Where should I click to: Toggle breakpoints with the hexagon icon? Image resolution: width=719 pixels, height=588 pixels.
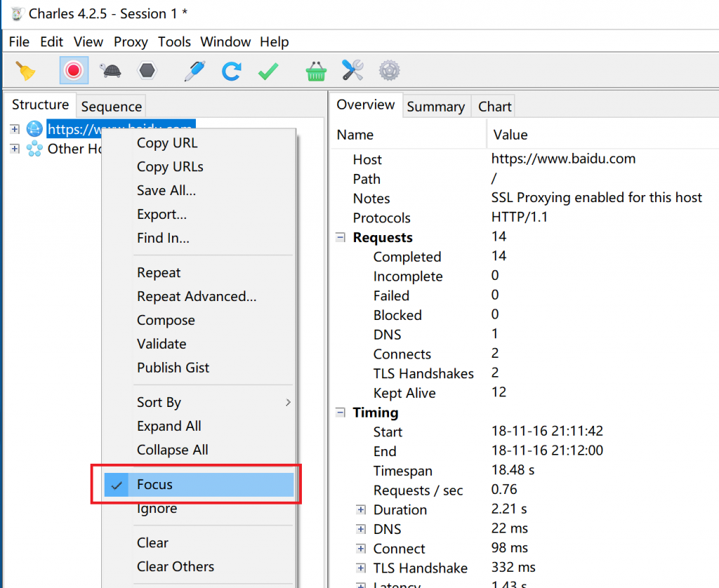pyautogui.click(x=147, y=71)
